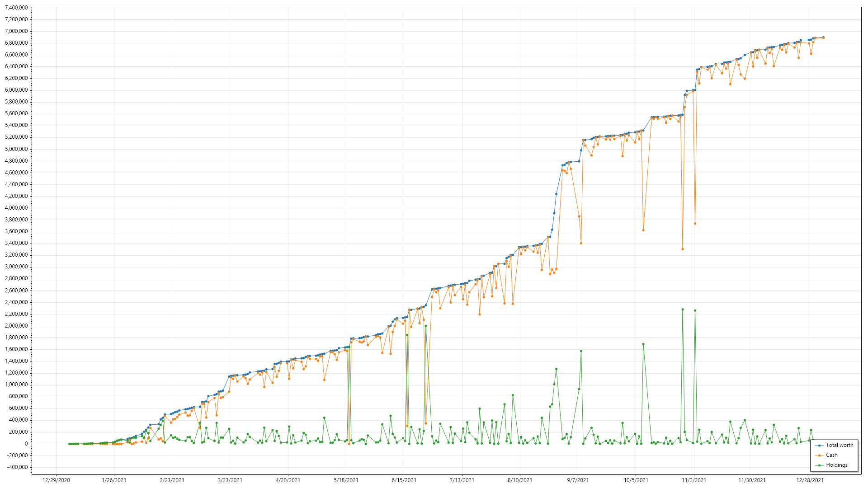Click the 11/2/2021 x-axis label

(x=694, y=480)
